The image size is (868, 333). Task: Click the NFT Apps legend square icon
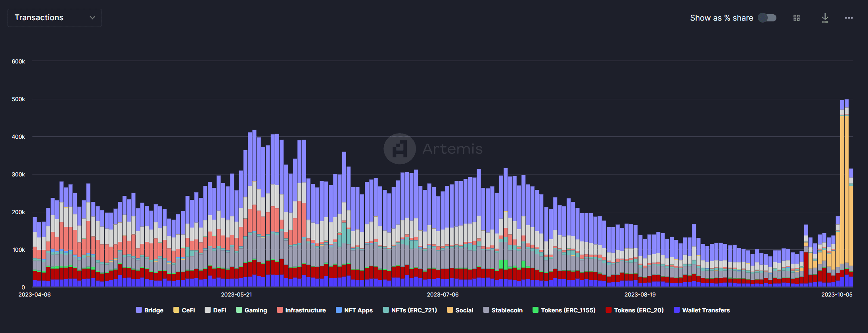(339, 310)
